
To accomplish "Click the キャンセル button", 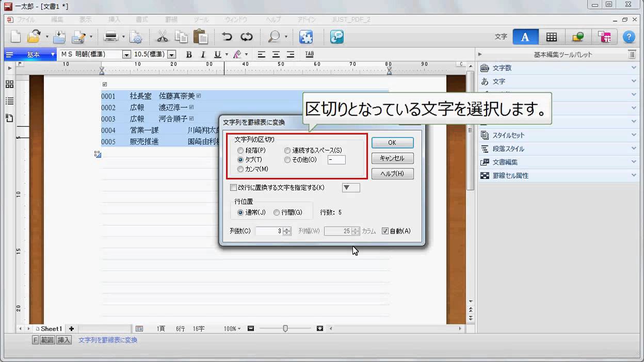I will [x=392, y=158].
